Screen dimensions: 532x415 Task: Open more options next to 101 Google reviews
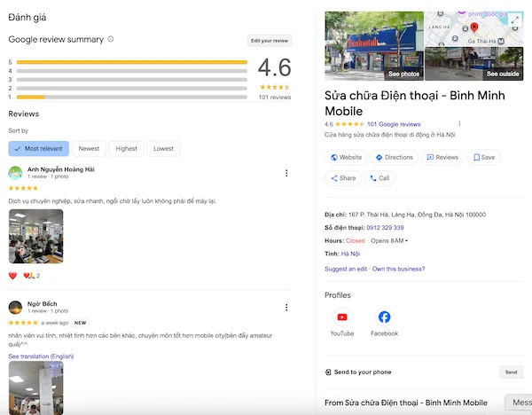[x=459, y=123]
